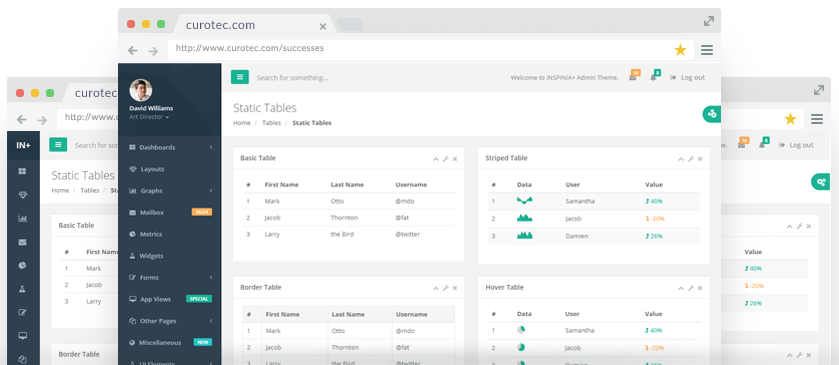Open a new tab in front browser
Viewport: 839px width, 365px height.
350,25
